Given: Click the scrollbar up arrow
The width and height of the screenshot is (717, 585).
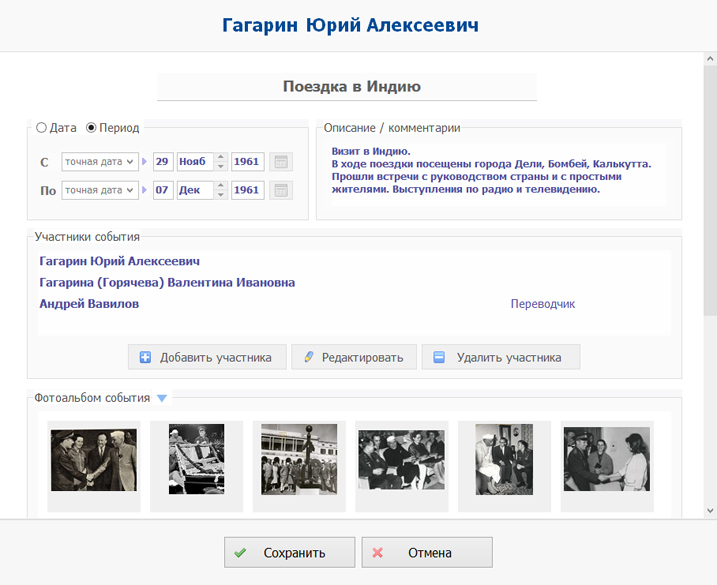Looking at the screenshot, I should [710, 59].
